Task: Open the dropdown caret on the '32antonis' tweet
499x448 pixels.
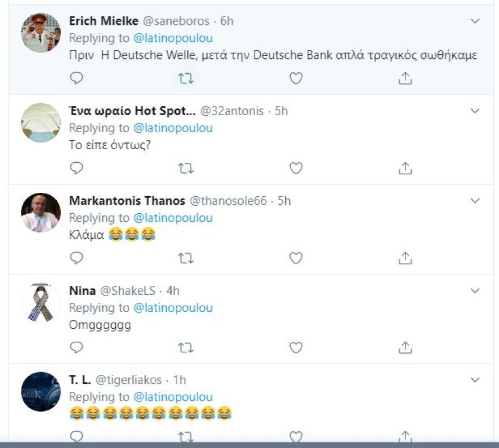Action: pyautogui.click(x=475, y=111)
